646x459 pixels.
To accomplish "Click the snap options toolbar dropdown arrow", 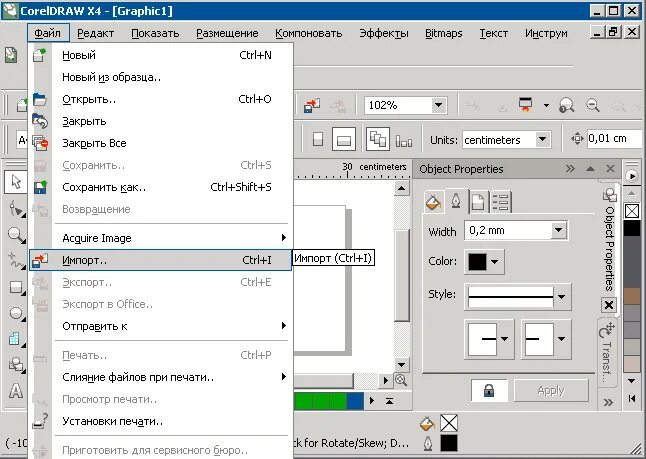I will pyautogui.click(x=546, y=105).
